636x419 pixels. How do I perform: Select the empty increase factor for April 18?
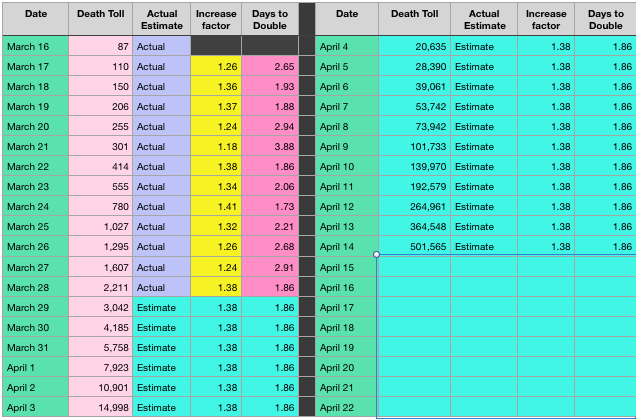point(546,327)
